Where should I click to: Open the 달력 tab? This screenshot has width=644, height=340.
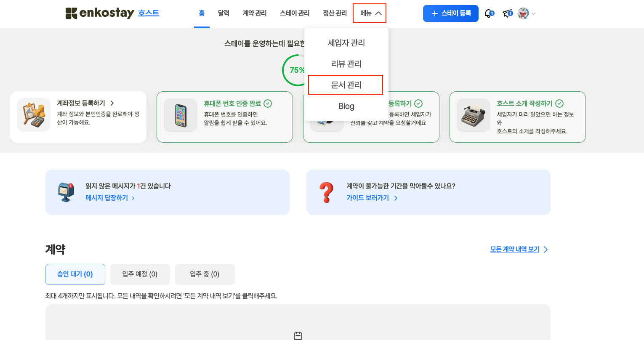coord(224,13)
